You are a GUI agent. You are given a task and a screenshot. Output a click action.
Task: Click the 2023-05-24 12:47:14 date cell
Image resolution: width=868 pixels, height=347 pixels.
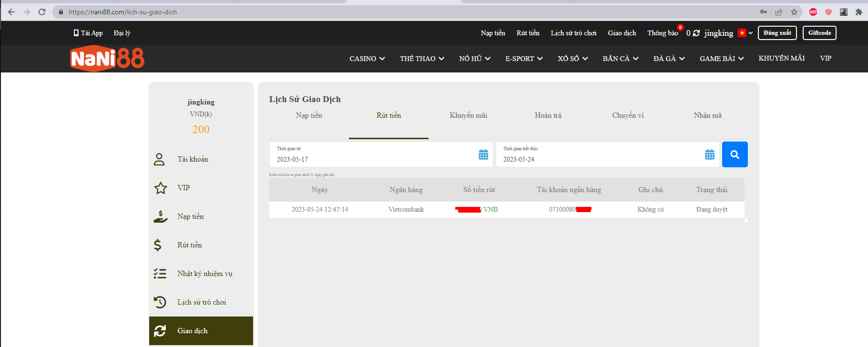tap(320, 210)
